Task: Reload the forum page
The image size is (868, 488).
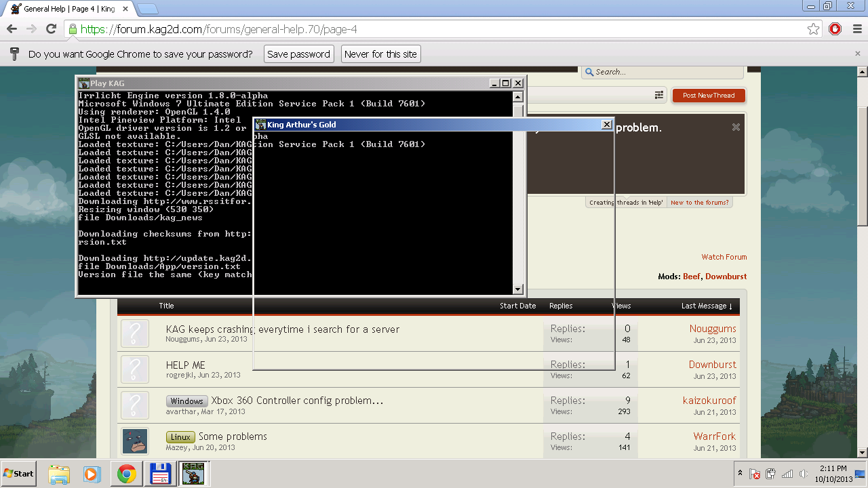Action: pyautogui.click(x=51, y=29)
